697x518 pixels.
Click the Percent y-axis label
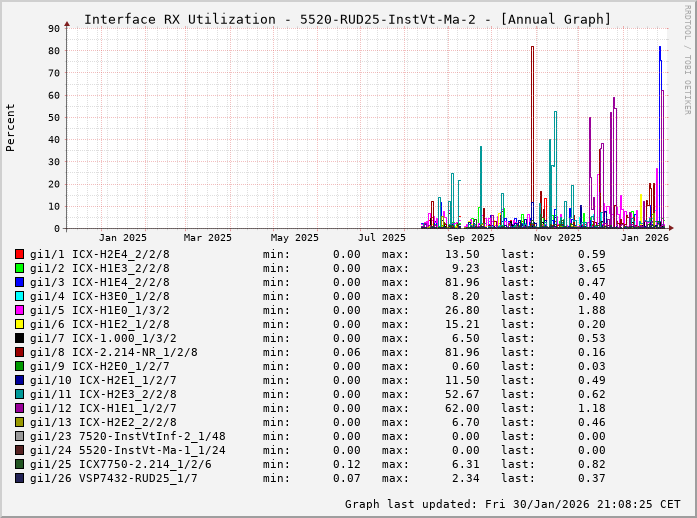[x=10, y=128]
